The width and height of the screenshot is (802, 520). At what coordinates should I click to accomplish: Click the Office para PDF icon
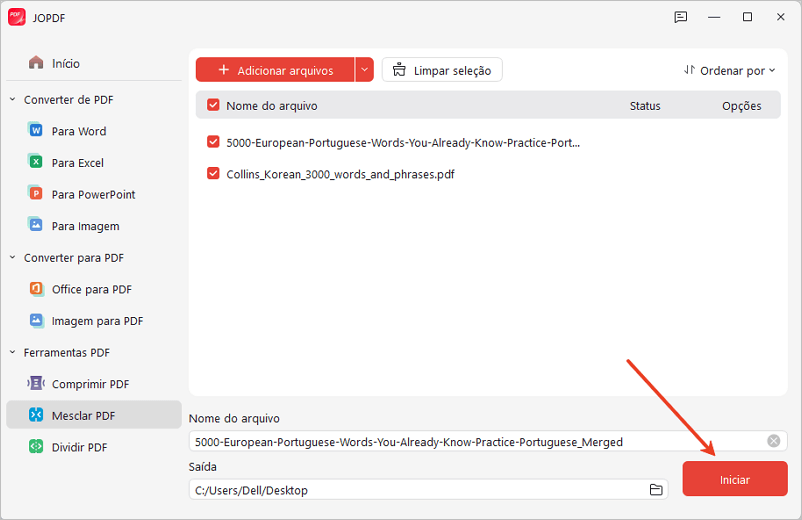[x=36, y=288]
